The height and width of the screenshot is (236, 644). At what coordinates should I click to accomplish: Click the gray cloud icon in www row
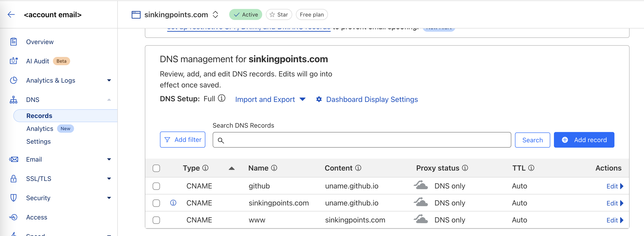(421, 219)
